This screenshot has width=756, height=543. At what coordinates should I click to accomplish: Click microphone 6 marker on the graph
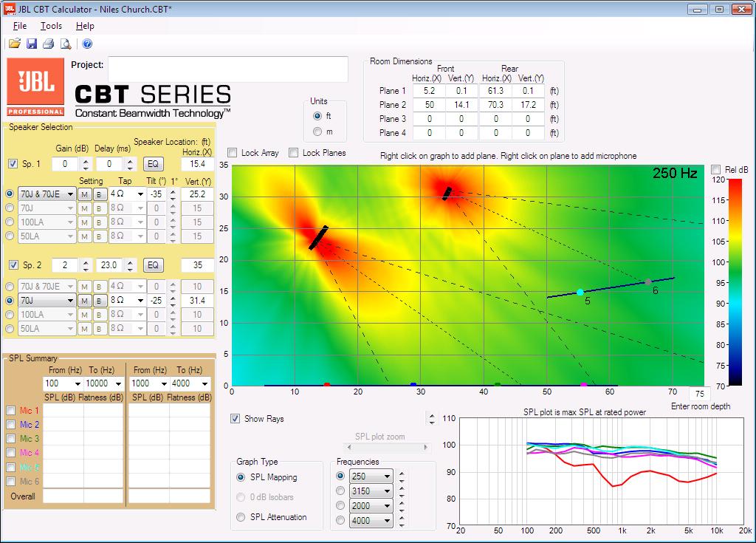(x=648, y=281)
